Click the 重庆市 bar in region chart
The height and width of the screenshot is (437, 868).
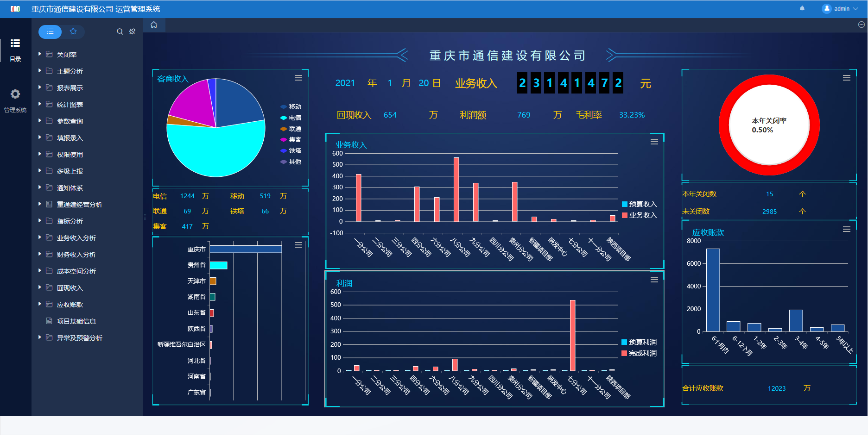point(246,249)
